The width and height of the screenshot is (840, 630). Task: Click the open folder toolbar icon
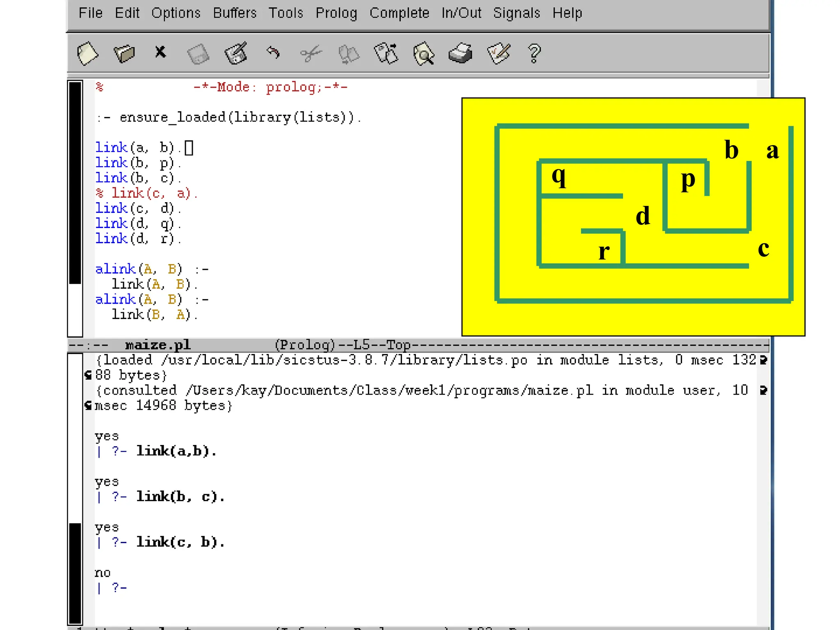tap(124, 54)
